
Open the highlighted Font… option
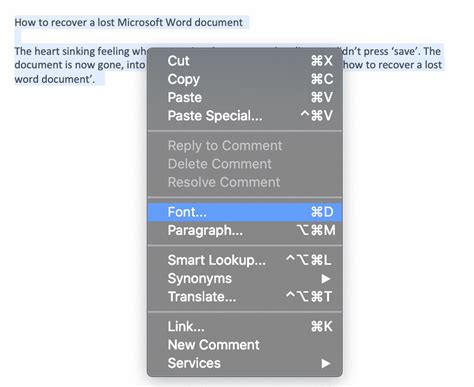click(x=245, y=212)
